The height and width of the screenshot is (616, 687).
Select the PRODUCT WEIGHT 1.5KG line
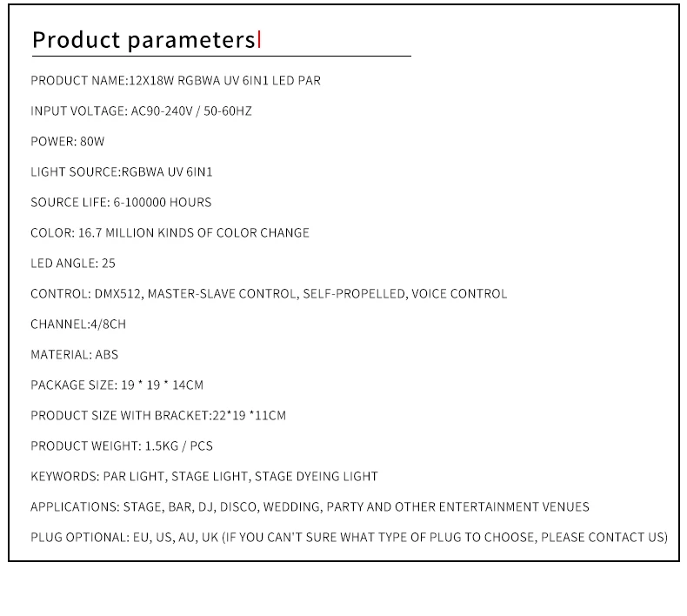click(122, 446)
